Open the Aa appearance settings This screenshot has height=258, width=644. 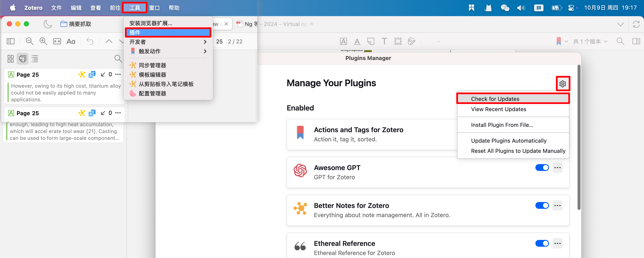[x=71, y=41]
